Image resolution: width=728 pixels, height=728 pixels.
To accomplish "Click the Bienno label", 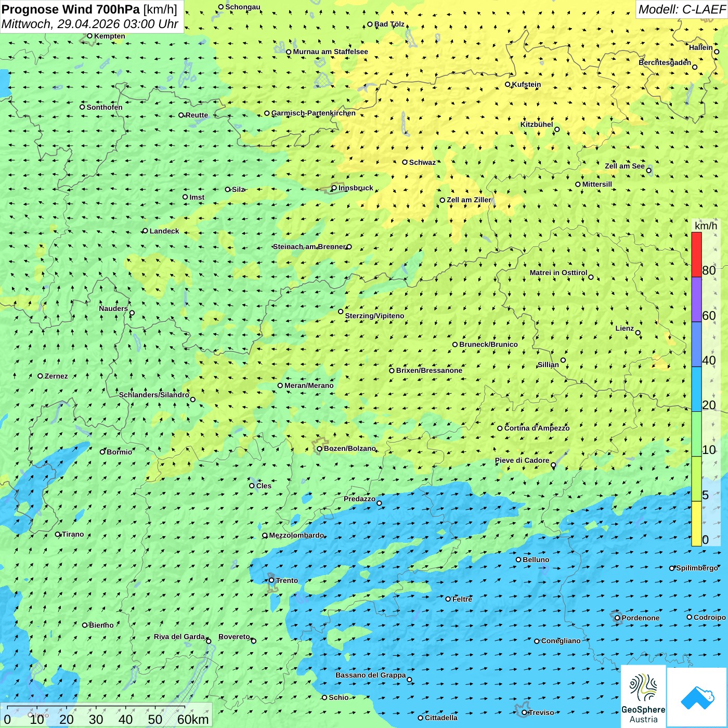I will [x=101, y=625].
